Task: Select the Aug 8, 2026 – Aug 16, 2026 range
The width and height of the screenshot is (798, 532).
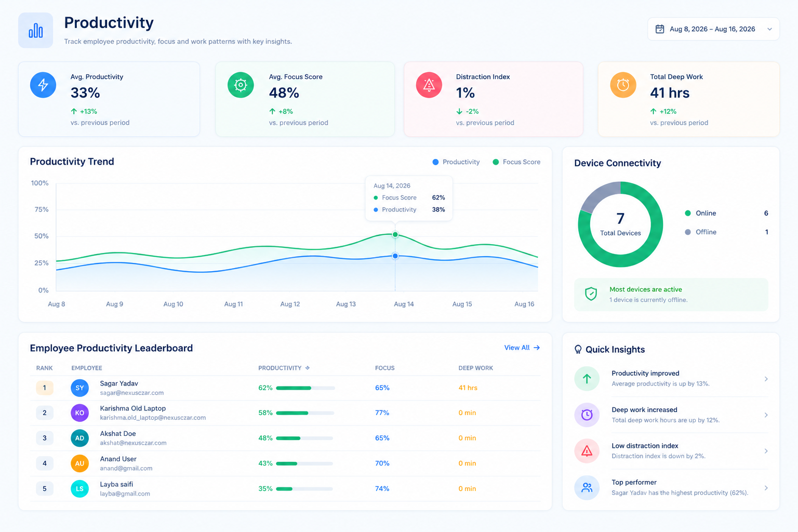Action: pos(713,29)
